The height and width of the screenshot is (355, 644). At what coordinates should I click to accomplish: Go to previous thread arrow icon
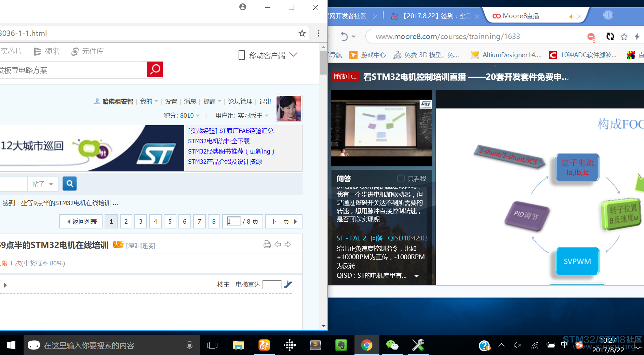click(278, 244)
